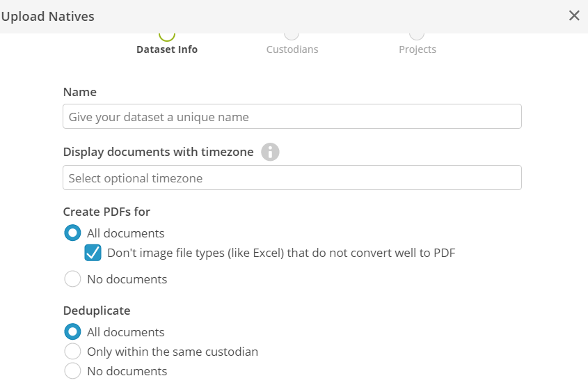Select No documents under Create PDFs
This screenshot has height=392, width=588.
[x=72, y=279]
